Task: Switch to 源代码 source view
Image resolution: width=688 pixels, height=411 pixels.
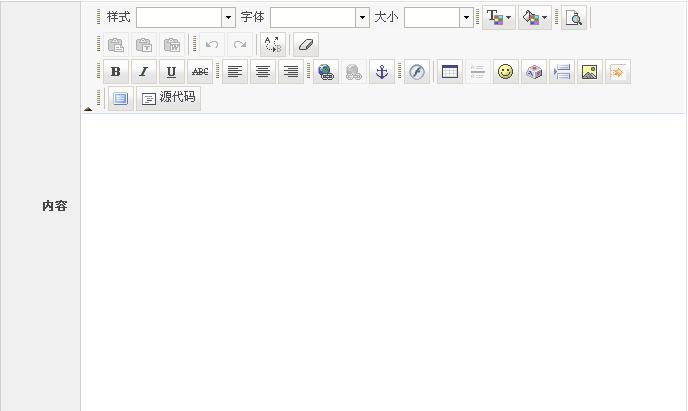Action: tap(168, 98)
